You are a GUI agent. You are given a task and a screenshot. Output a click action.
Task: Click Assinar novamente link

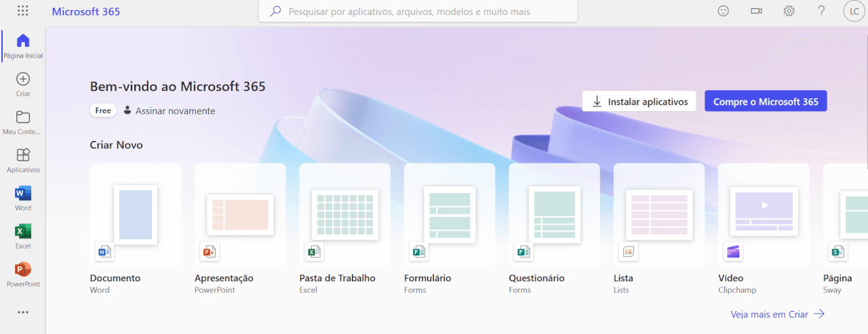[x=175, y=110]
